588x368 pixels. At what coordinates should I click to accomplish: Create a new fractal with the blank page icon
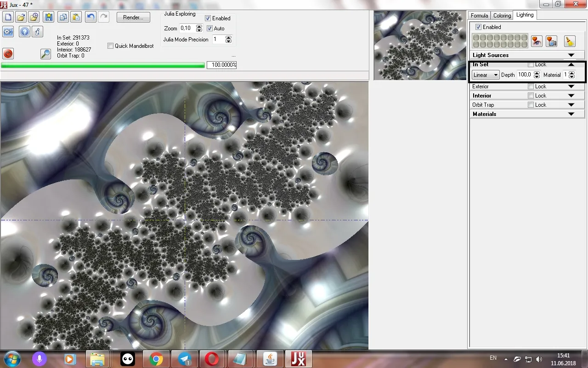8,17
